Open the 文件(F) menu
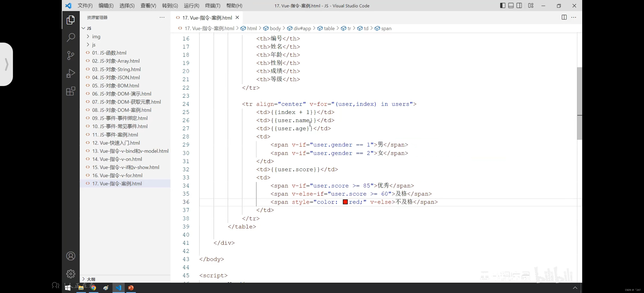This screenshot has height=293, width=644. coord(85,5)
